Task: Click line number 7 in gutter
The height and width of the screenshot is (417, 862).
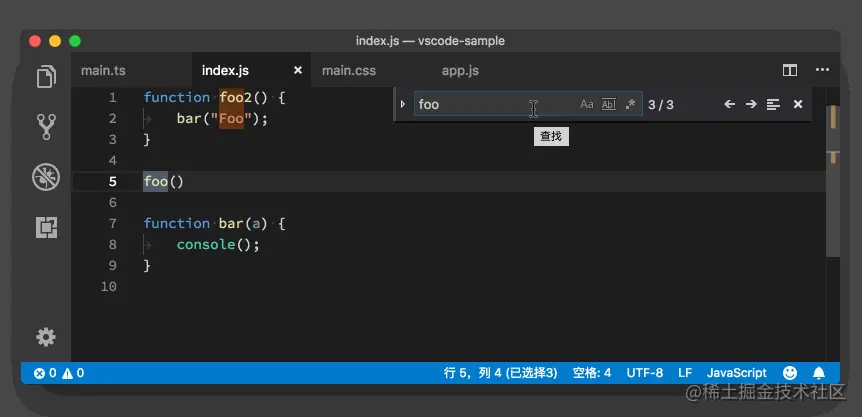Action: [x=113, y=224]
